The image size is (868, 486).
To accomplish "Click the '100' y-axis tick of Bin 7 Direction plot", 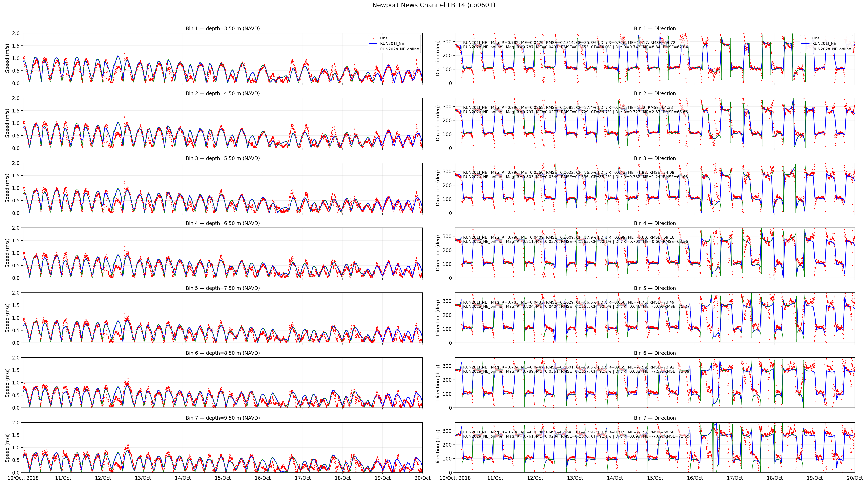I will (447, 459).
